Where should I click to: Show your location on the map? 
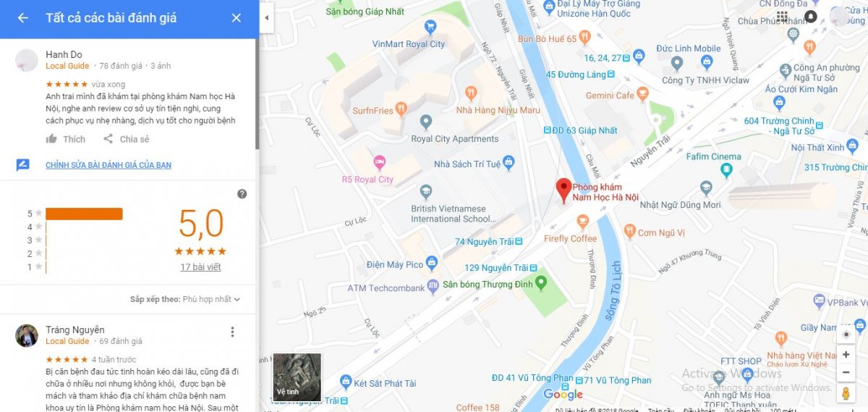pyautogui.click(x=846, y=334)
